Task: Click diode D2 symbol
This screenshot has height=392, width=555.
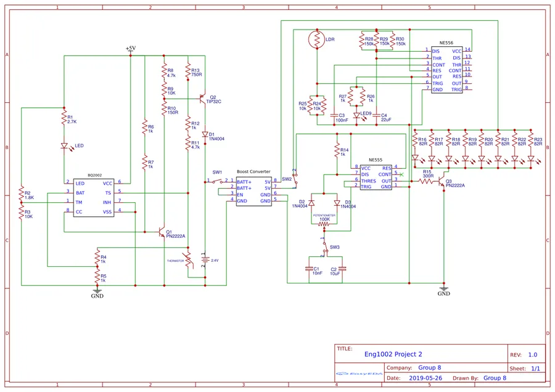Action: 311,203
